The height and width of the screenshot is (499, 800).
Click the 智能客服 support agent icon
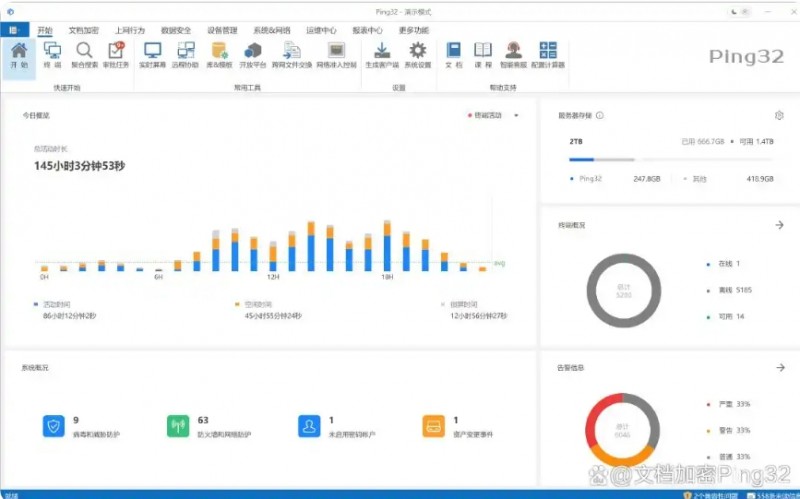[513, 54]
